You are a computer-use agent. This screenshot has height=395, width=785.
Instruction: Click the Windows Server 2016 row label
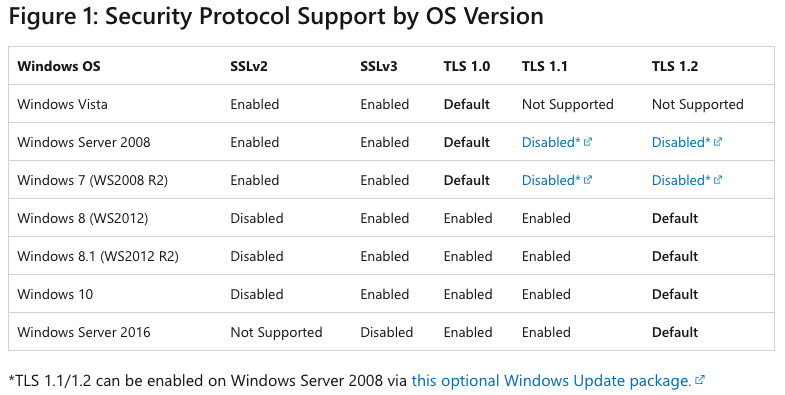click(84, 332)
